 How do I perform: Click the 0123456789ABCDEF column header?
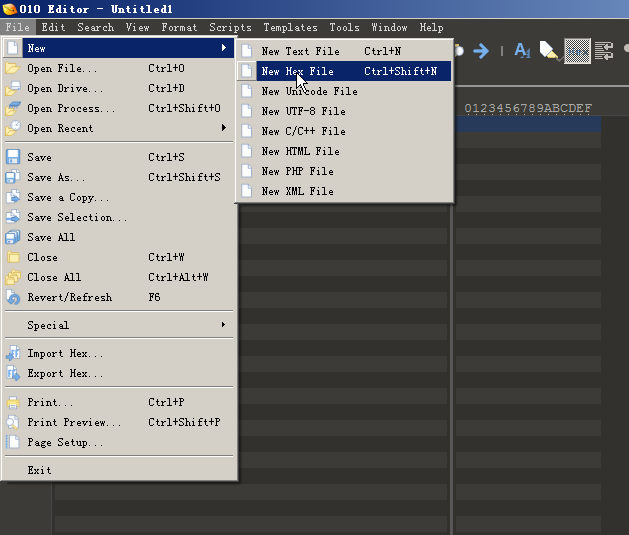(x=528, y=108)
